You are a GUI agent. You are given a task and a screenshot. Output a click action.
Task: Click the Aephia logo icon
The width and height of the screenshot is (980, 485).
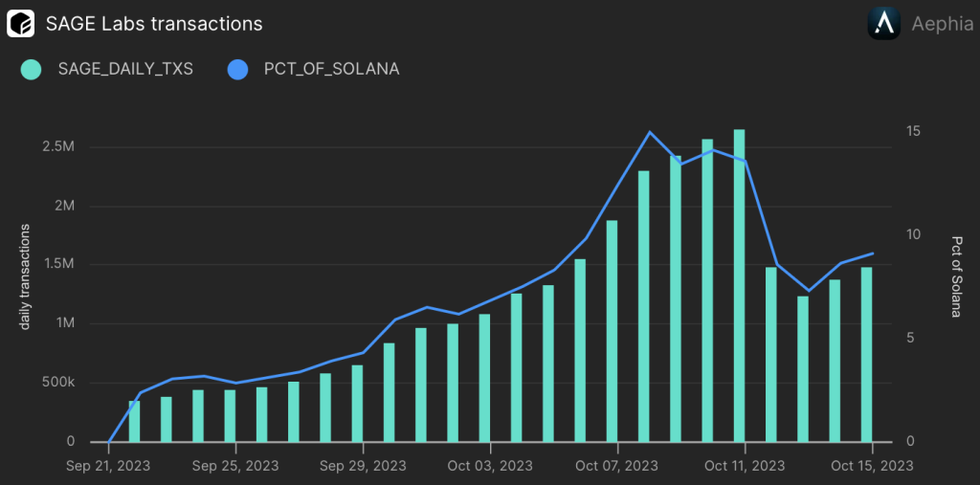pos(883,23)
